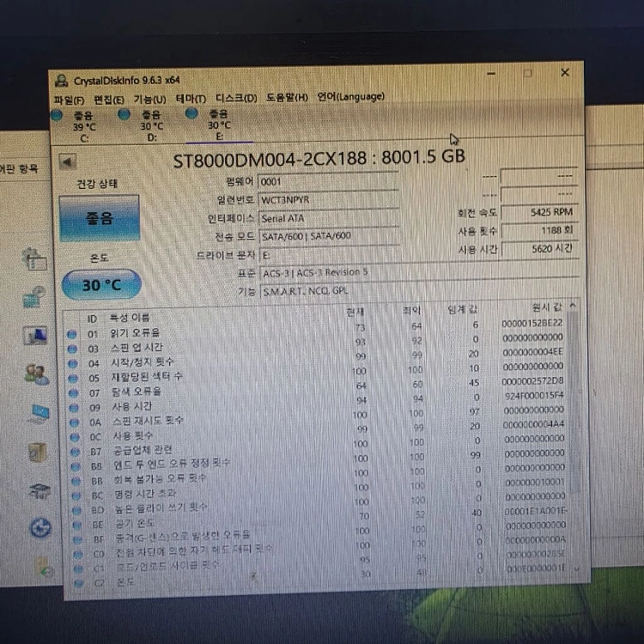Open the 도움말(H) menu
Image resolution: width=644 pixels, height=644 pixels.
[287, 98]
